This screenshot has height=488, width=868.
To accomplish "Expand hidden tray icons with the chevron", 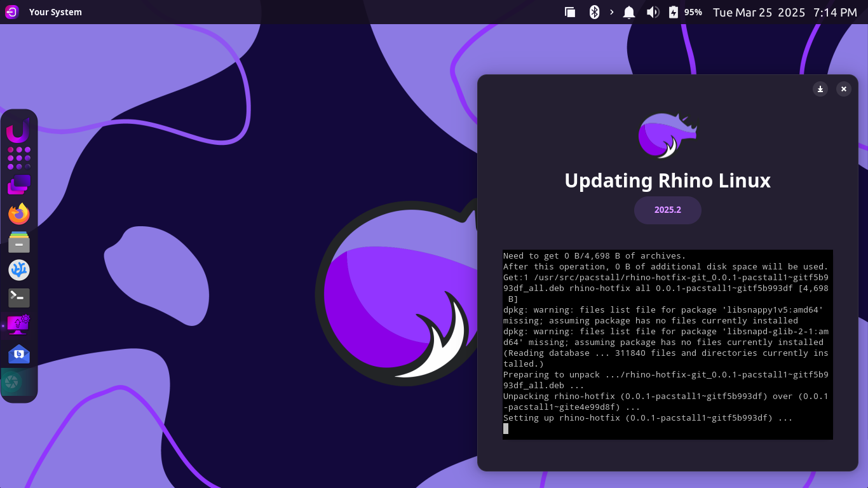I will [611, 12].
